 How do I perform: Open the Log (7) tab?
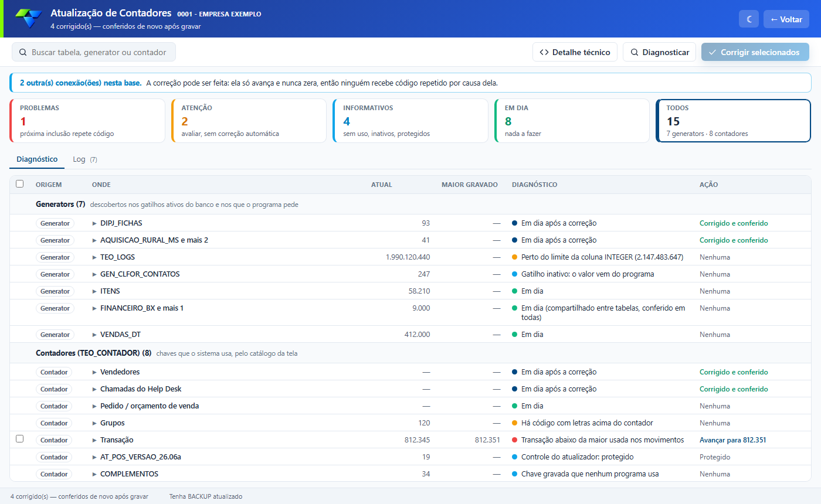pos(85,159)
